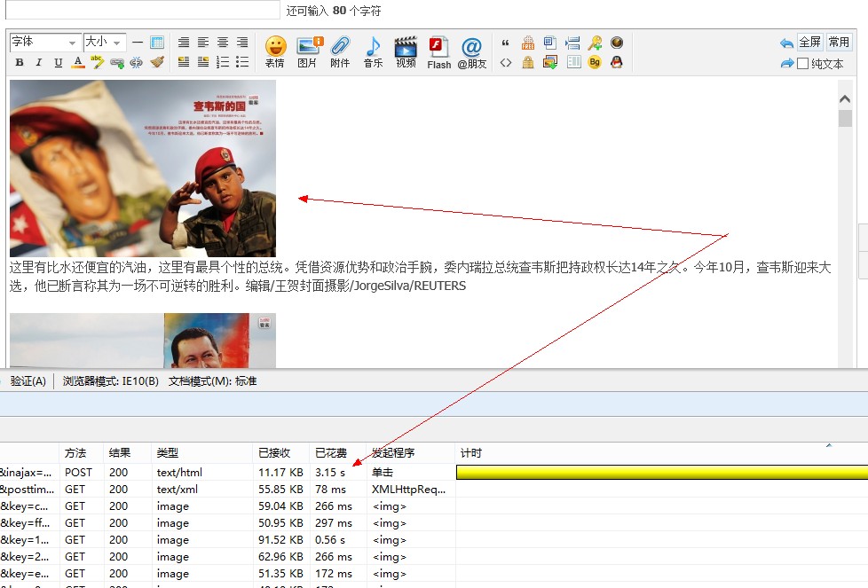Click the paging indent icon
This screenshot has height=588, width=868.
(572, 43)
